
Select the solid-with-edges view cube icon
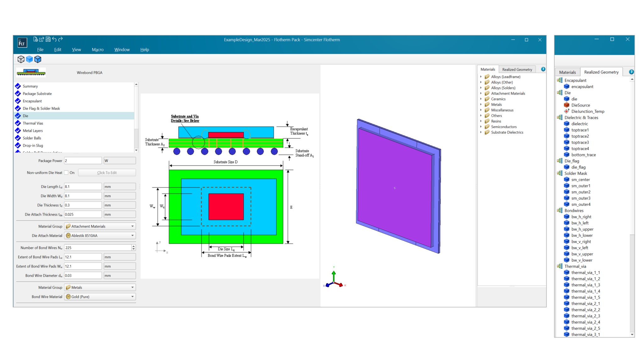[x=38, y=59]
